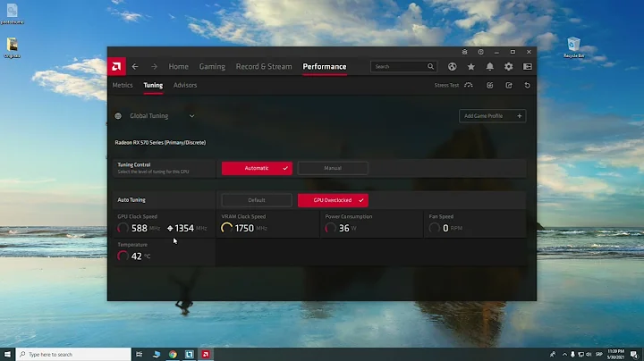Switch to the Tuning sub-tab

click(153, 85)
